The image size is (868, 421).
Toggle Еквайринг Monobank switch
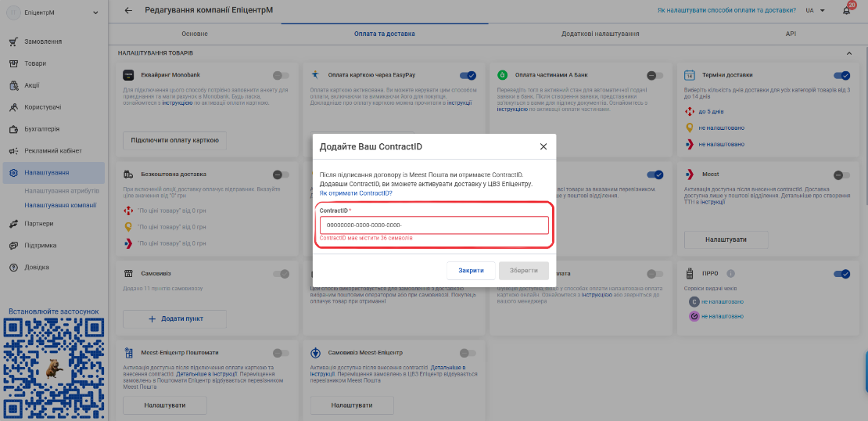tap(281, 75)
